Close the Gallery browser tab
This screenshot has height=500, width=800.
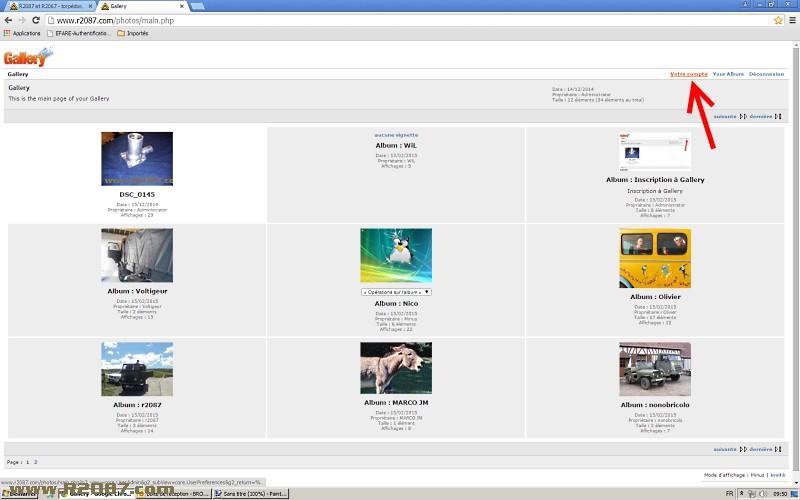click(x=182, y=6)
